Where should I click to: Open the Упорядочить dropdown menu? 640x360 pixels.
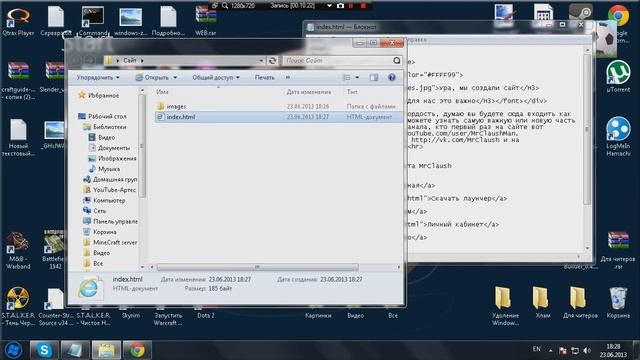[98, 77]
